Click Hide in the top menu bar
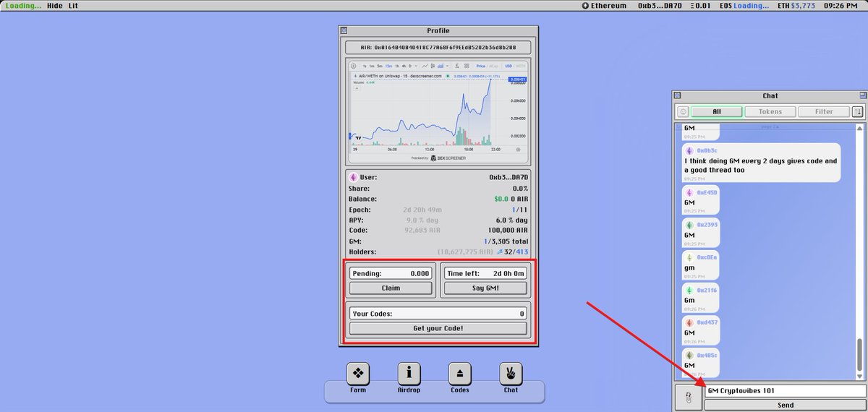This screenshot has height=412, width=868. point(54,6)
